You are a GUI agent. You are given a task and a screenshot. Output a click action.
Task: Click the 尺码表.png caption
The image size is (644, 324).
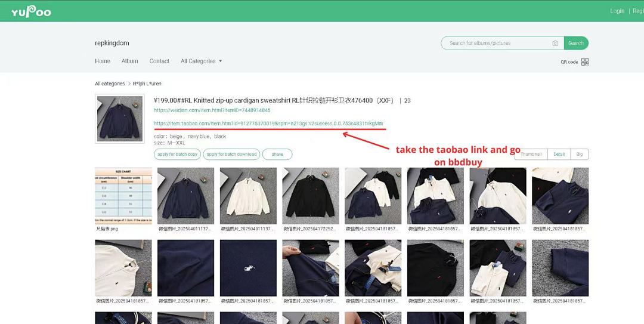107,229
